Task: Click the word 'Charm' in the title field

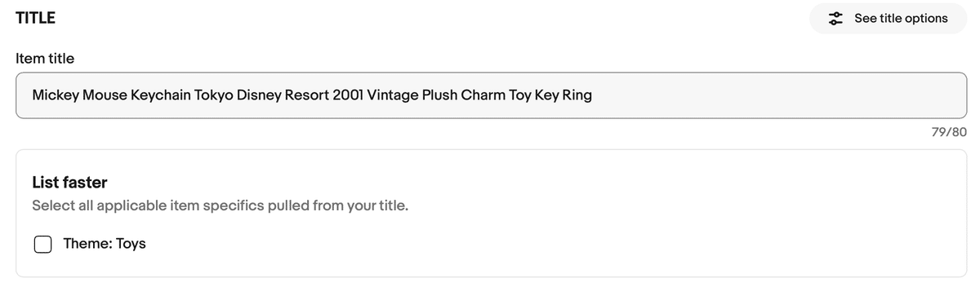Action: 483,95
